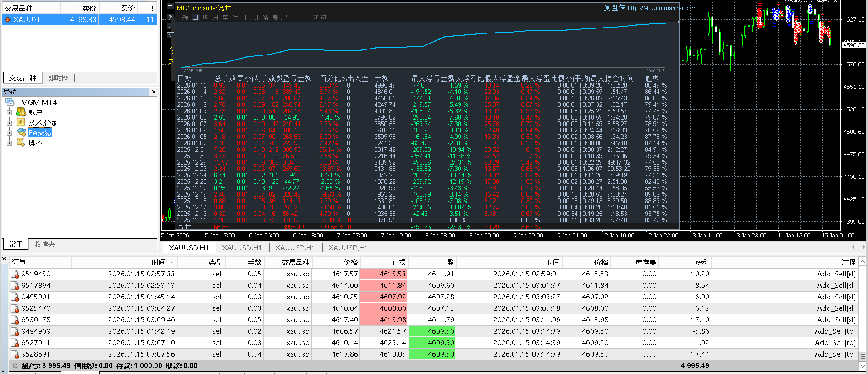Toggle the 周 weekly statistics view

point(205,17)
